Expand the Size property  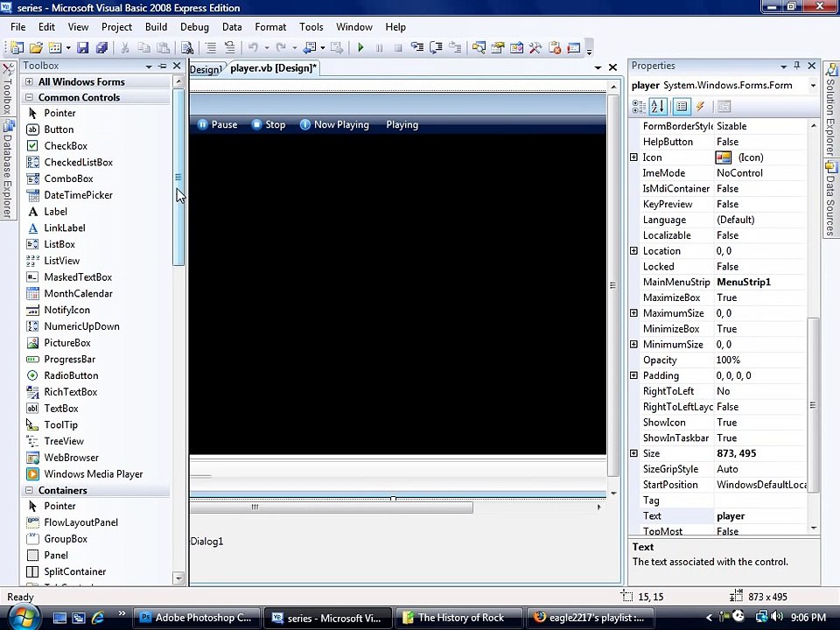click(633, 453)
